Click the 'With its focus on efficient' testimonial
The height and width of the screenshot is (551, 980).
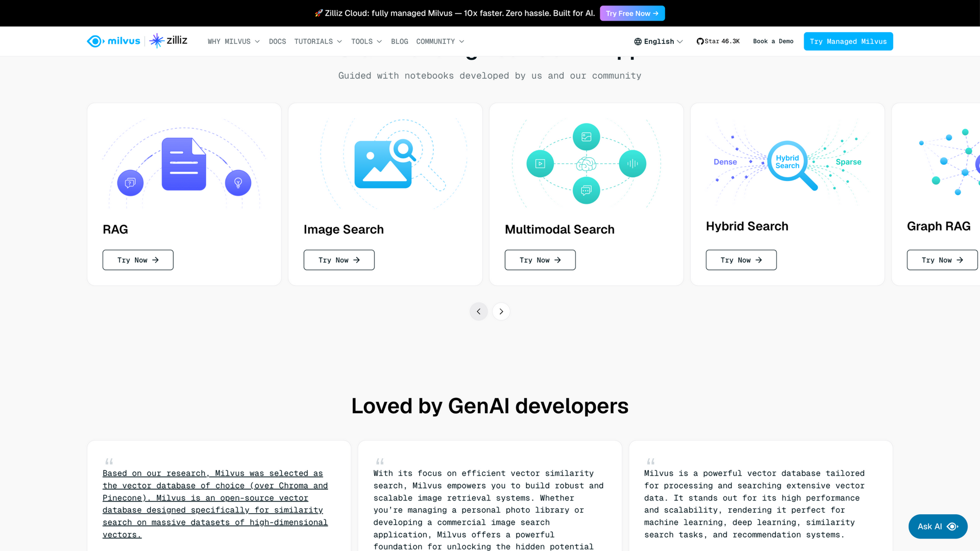(489, 510)
